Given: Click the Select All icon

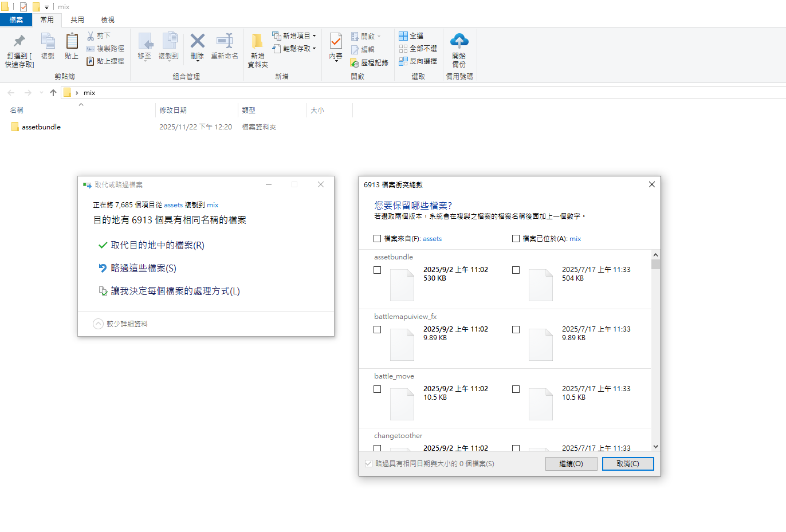Looking at the screenshot, I should [x=403, y=36].
